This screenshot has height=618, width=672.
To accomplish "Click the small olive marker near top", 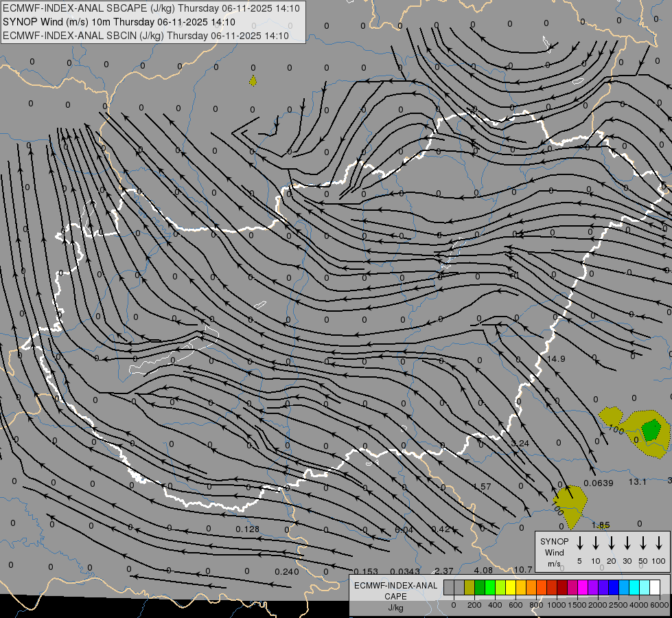I will tap(253, 81).
